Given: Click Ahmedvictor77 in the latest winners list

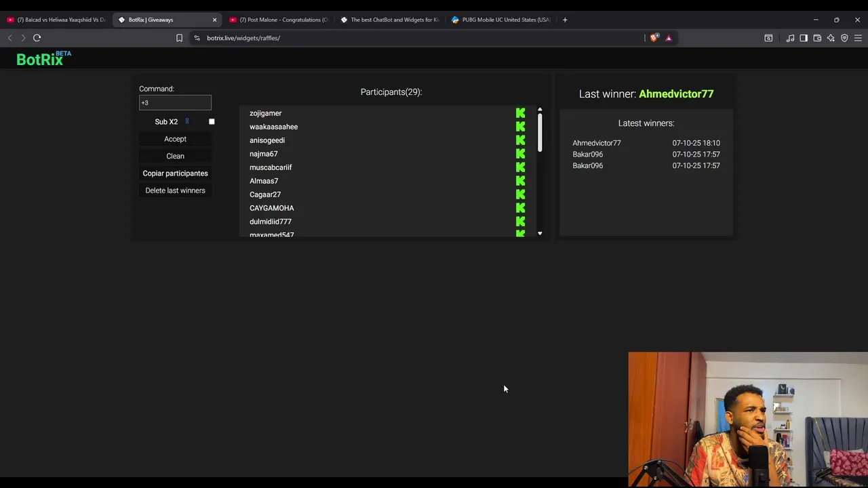Looking at the screenshot, I should pyautogui.click(x=597, y=143).
